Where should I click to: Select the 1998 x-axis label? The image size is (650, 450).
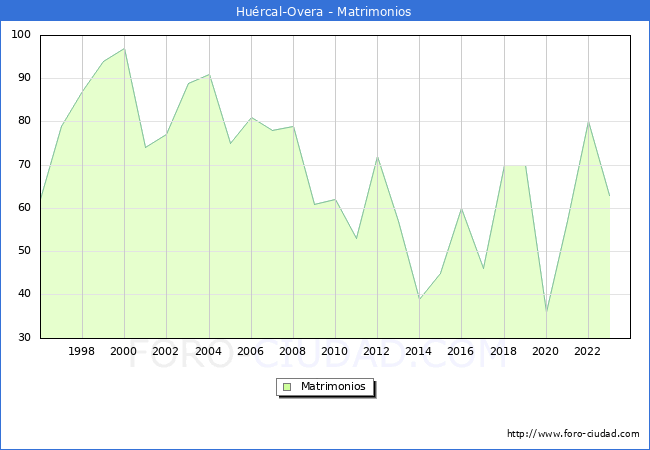tap(82, 351)
